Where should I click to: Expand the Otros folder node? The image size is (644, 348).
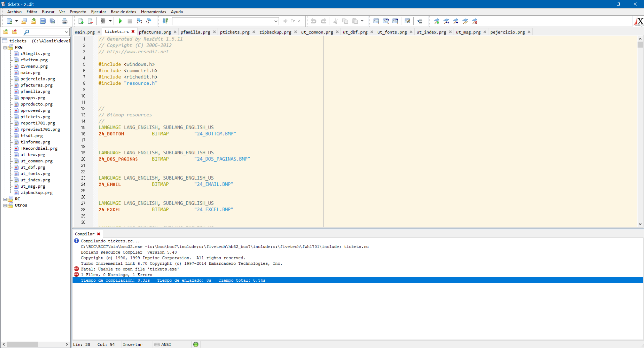tap(5, 205)
